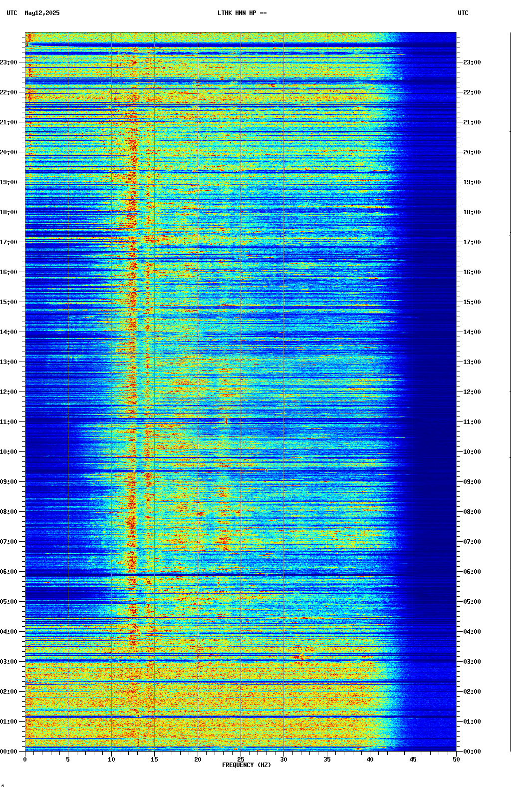Image resolution: width=532 pixels, height=791 pixels.
Task: Pick 09:00 label on the left time axis
Action: 8,482
